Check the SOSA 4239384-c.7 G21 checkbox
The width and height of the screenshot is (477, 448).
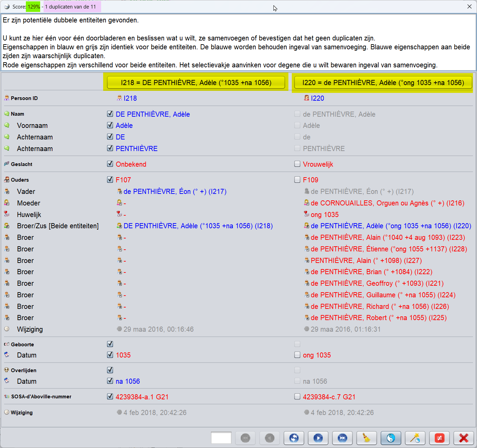(297, 396)
